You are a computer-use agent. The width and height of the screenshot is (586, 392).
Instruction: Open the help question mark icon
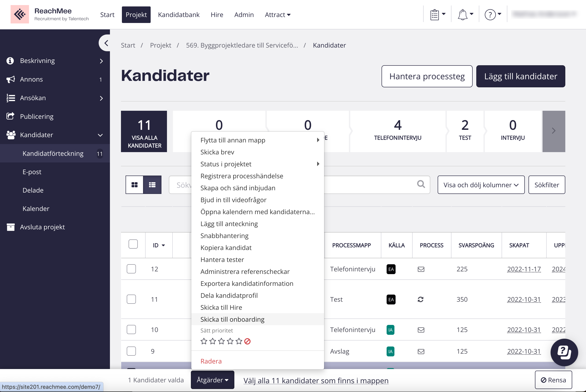(490, 14)
